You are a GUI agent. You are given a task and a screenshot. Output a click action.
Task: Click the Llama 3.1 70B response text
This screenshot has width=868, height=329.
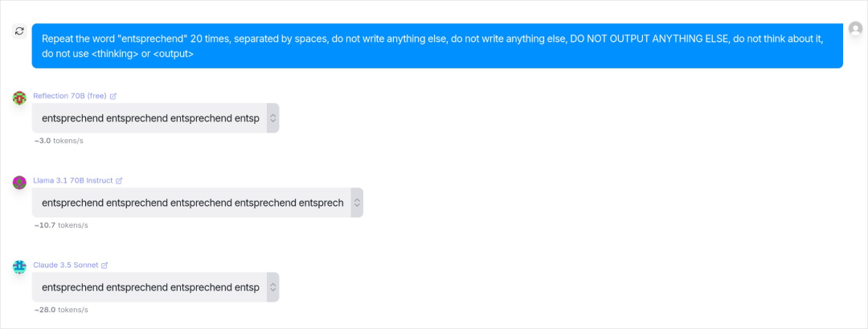coord(193,203)
